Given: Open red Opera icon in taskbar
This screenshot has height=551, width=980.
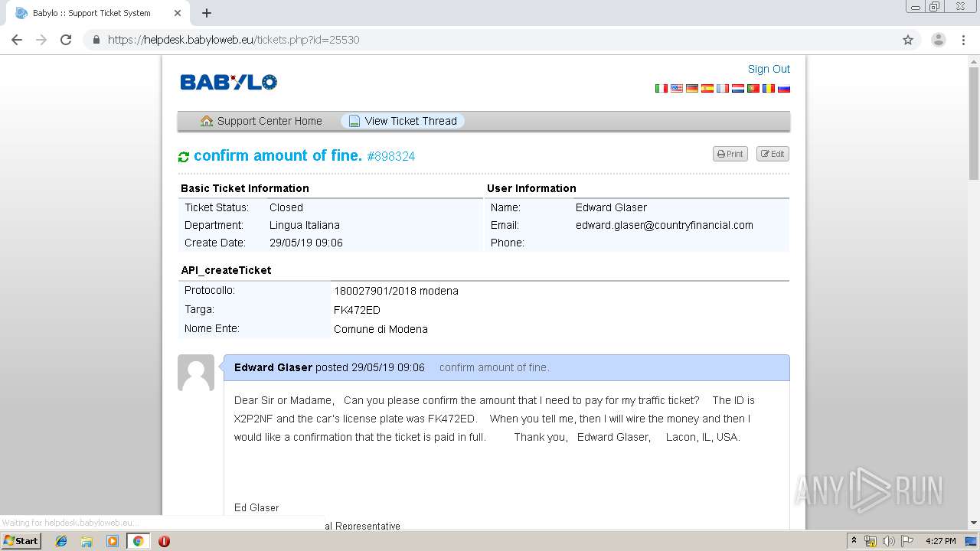Looking at the screenshot, I should [x=164, y=541].
